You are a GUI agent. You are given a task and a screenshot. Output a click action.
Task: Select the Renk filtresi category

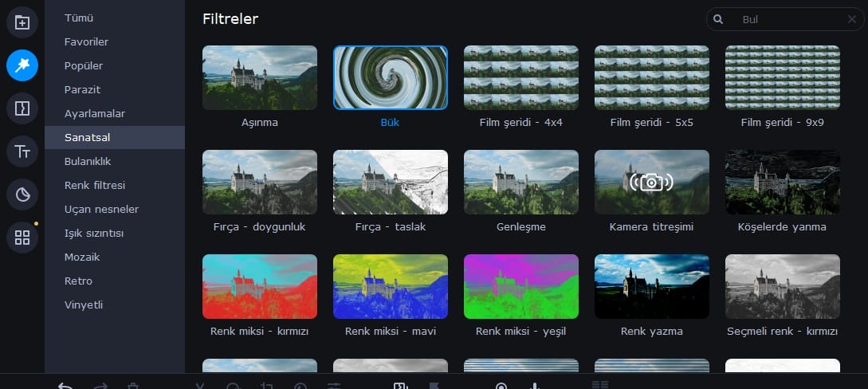coord(94,185)
